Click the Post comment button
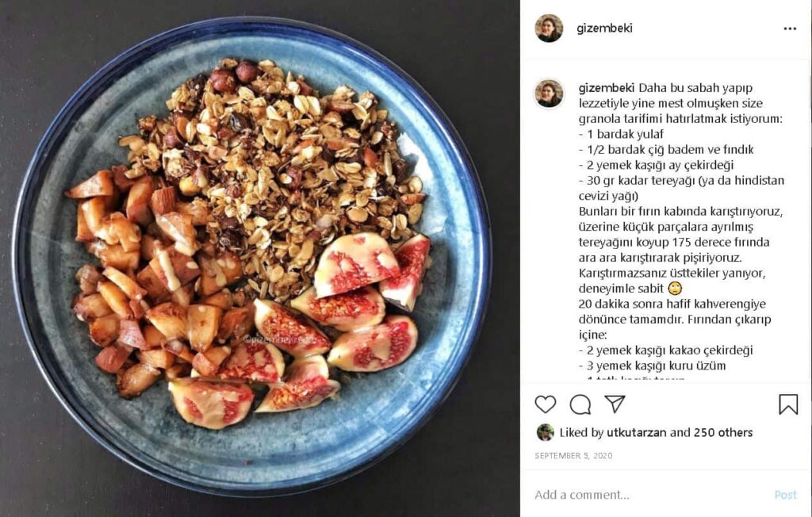The width and height of the screenshot is (812, 517). (x=785, y=495)
